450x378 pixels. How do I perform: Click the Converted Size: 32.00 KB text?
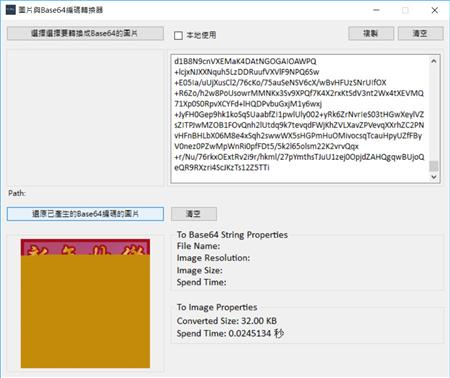click(x=227, y=321)
